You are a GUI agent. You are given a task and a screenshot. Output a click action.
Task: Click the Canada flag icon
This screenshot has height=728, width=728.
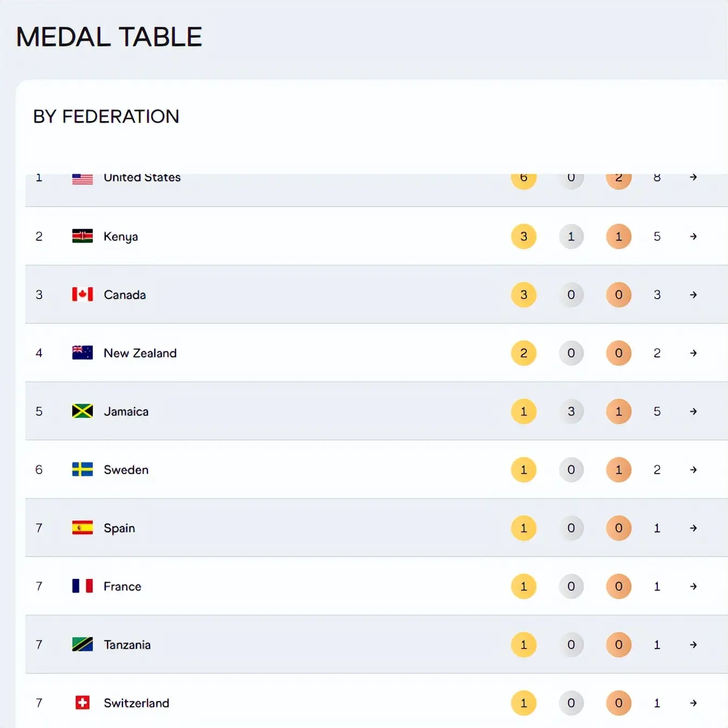click(x=82, y=294)
